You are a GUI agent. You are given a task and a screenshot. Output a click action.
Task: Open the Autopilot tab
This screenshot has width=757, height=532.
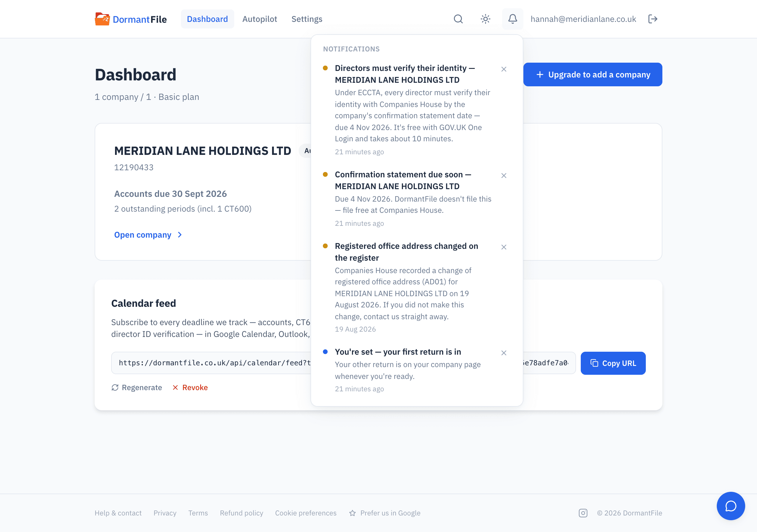click(x=259, y=19)
